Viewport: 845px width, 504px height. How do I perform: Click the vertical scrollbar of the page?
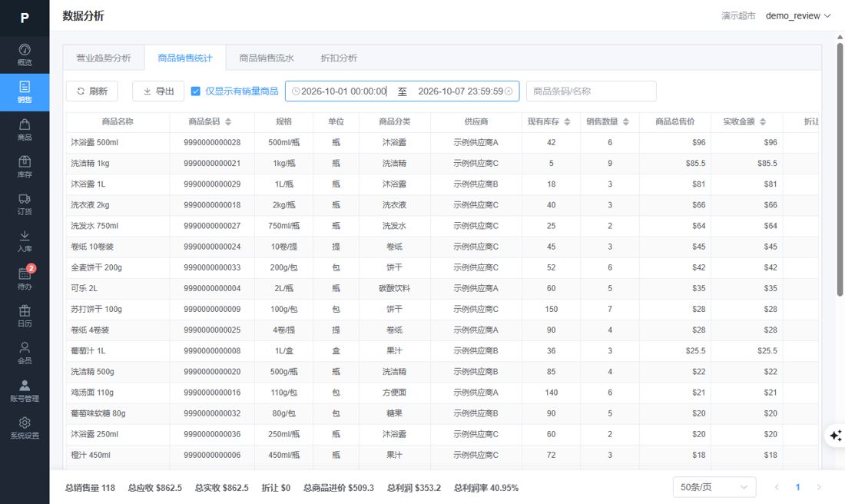(x=840, y=169)
